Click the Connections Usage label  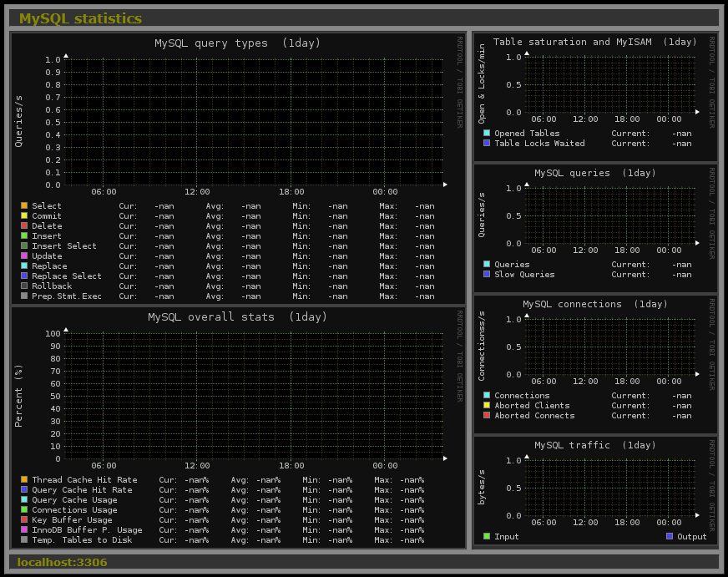(x=74, y=509)
